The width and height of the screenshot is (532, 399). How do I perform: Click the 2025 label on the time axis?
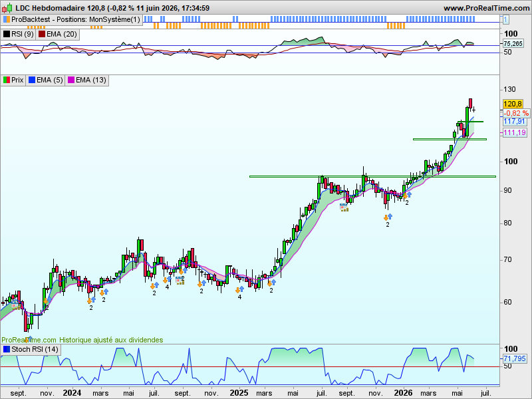coord(239,393)
